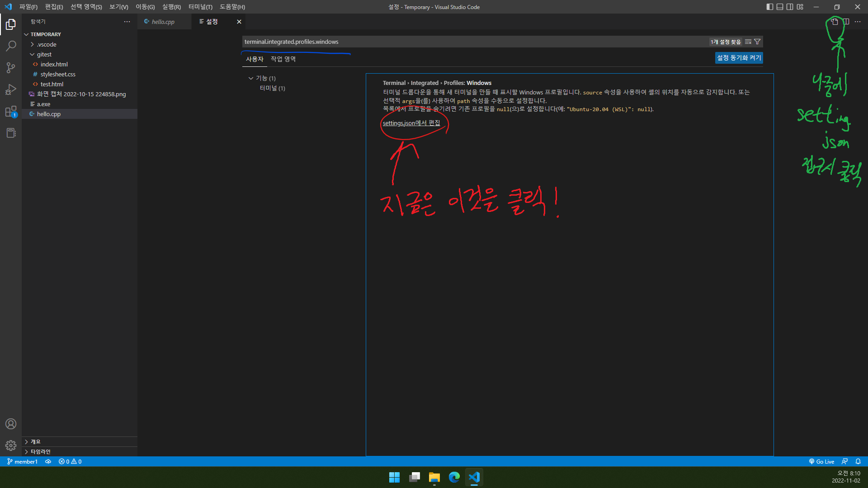Toggle bottom panel visibility
Image resolution: width=868 pixels, height=488 pixels.
pyautogui.click(x=780, y=7)
